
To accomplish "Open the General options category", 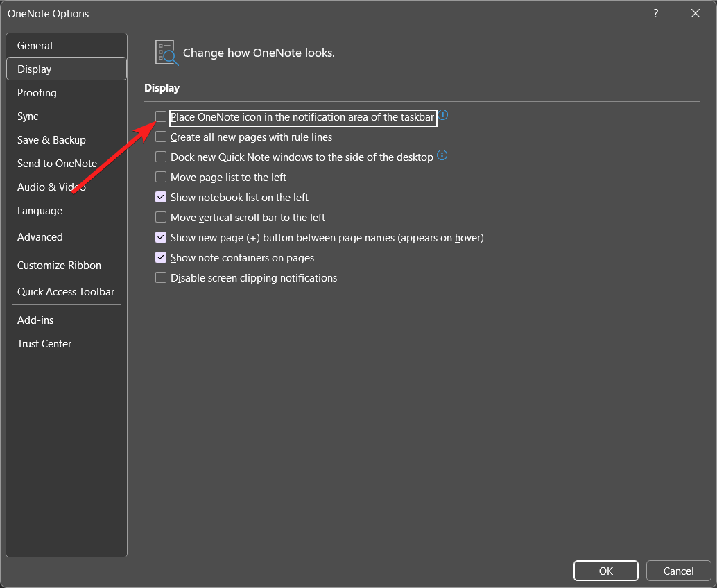I will [x=67, y=45].
